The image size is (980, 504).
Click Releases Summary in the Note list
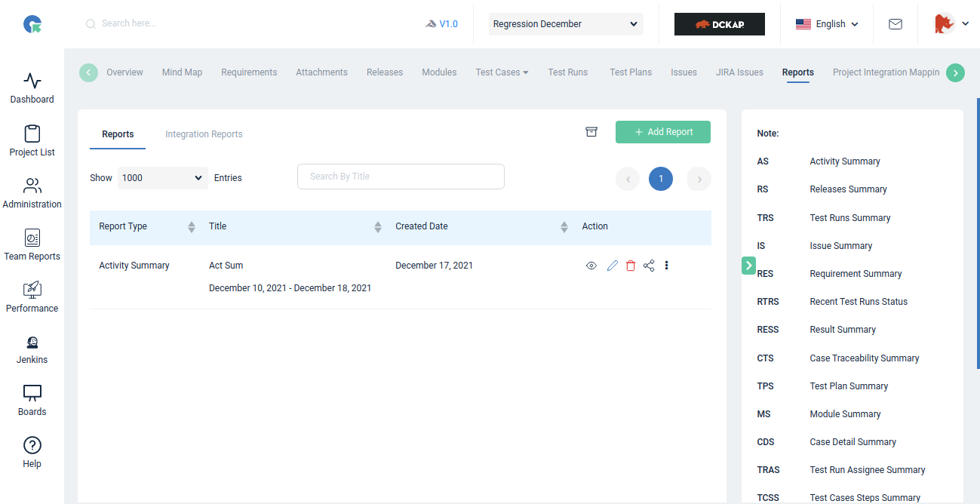pyautogui.click(x=848, y=189)
